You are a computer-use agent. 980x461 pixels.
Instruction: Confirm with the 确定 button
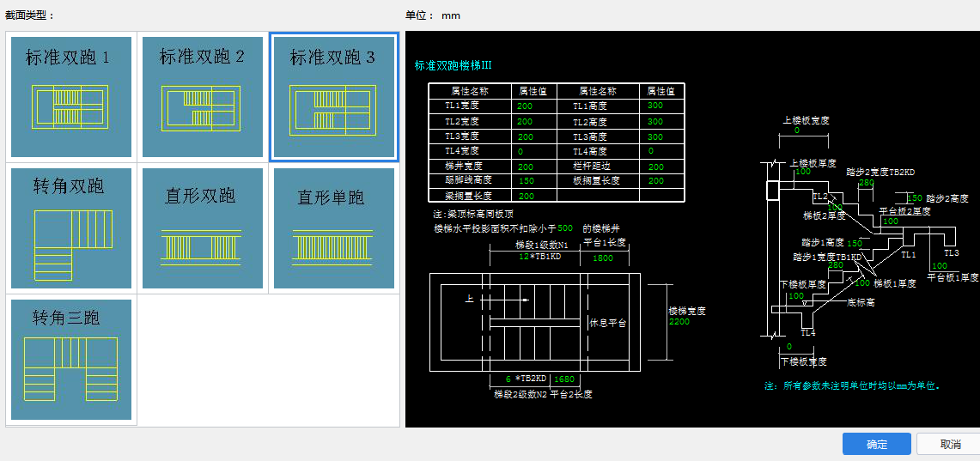876,444
